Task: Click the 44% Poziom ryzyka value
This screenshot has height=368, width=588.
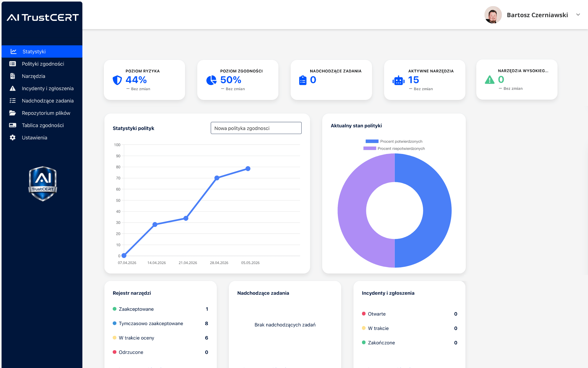Action: click(x=136, y=80)
